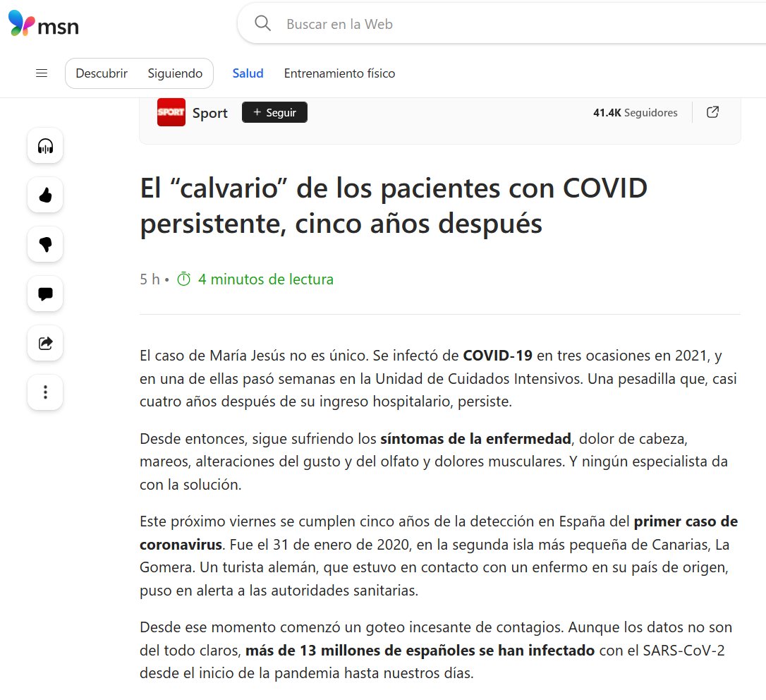
Task: Dislike the article with thumbs down
Action: (45, 244)
